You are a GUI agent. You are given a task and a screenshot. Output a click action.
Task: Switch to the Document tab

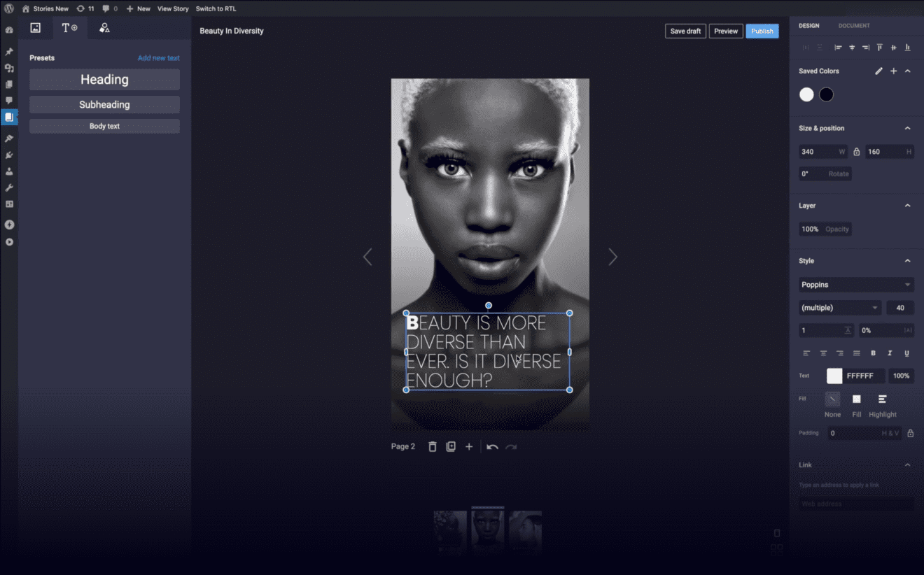854,26
